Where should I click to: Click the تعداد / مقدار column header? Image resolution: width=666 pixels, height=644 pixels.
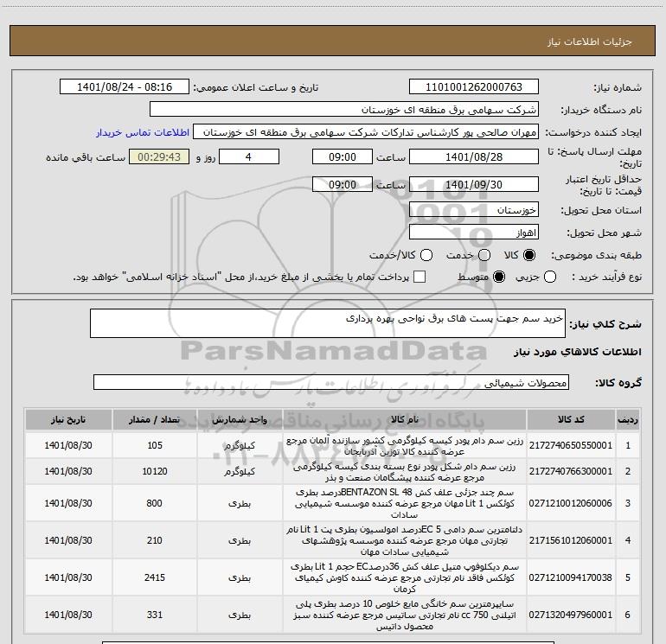point(155,419)
